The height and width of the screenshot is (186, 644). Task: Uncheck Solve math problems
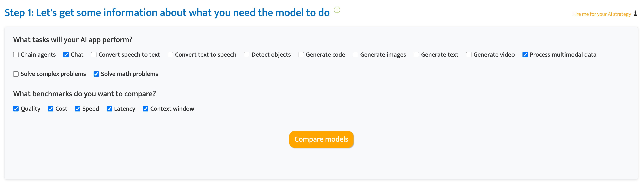(96, 74)
